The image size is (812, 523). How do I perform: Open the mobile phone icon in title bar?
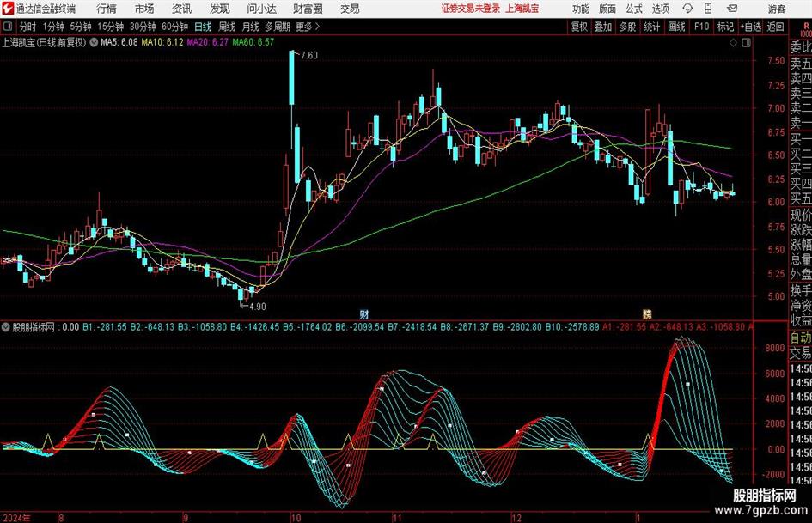pos(708,9)
